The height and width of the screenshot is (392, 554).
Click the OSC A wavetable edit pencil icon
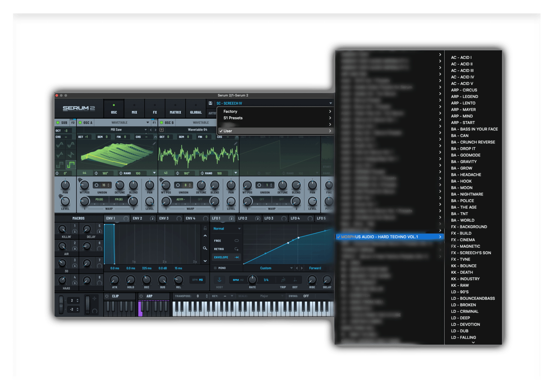[154, 143]
